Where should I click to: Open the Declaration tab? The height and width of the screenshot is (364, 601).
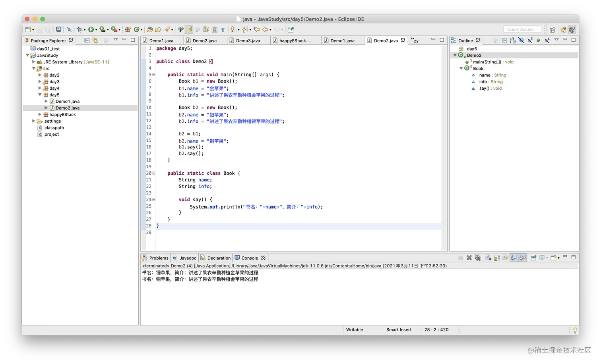(x=215, y=258)
